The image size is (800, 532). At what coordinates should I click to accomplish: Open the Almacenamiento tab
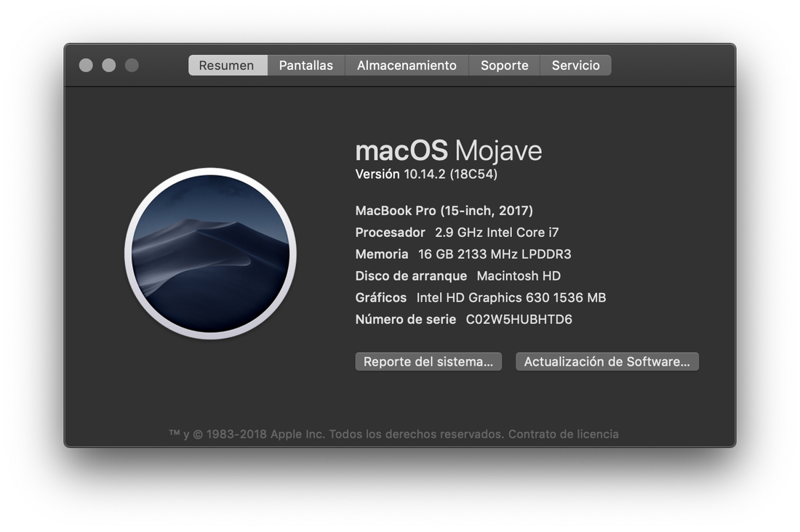tap(407, 65)
